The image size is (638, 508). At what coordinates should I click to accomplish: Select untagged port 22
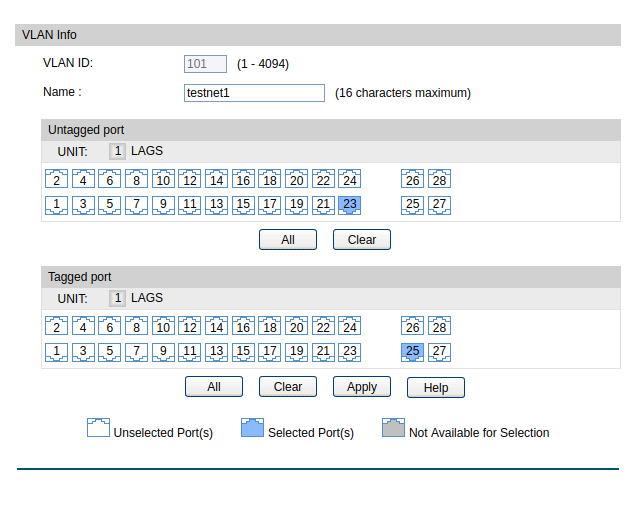coord(323,179)
